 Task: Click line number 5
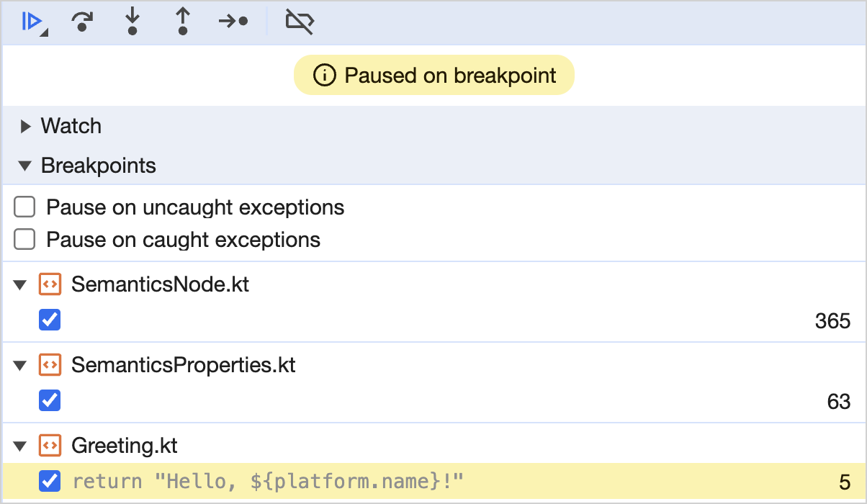[x=845, y=482]
